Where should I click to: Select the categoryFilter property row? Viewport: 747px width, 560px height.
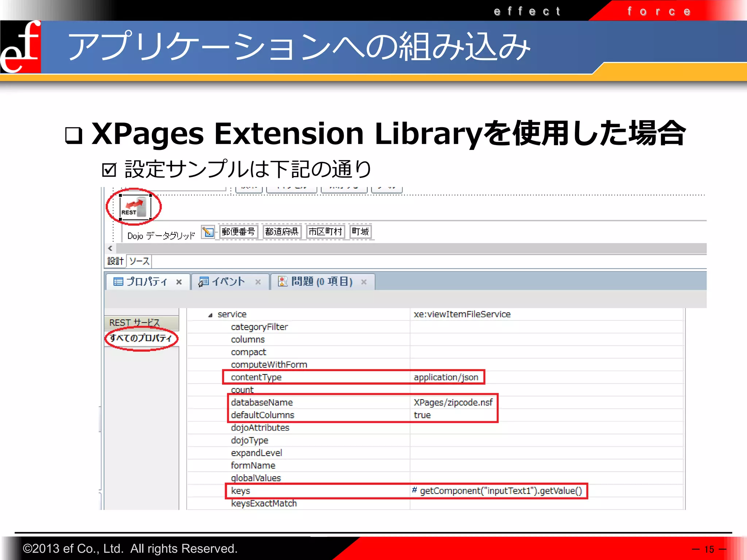[435, 327]
